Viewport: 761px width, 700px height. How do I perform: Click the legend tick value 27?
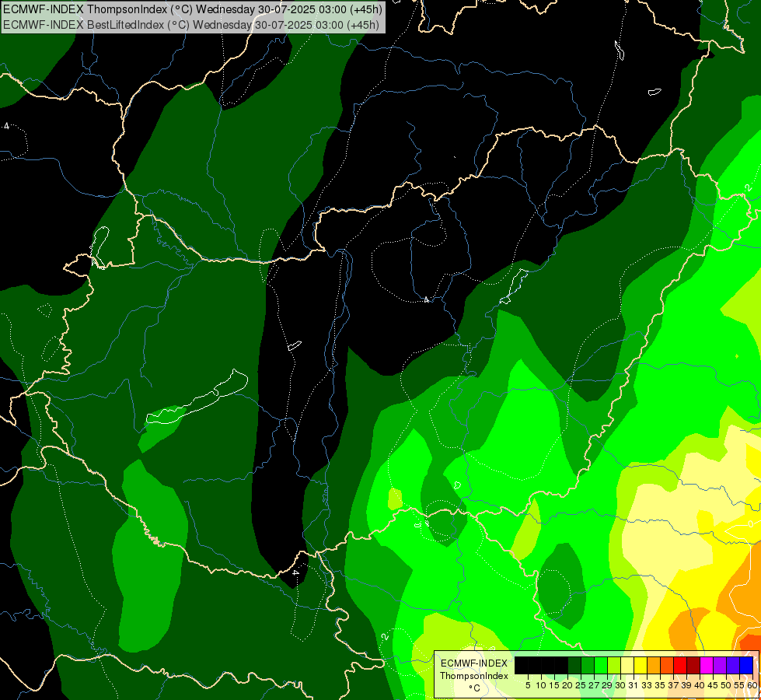pos(594,685)
